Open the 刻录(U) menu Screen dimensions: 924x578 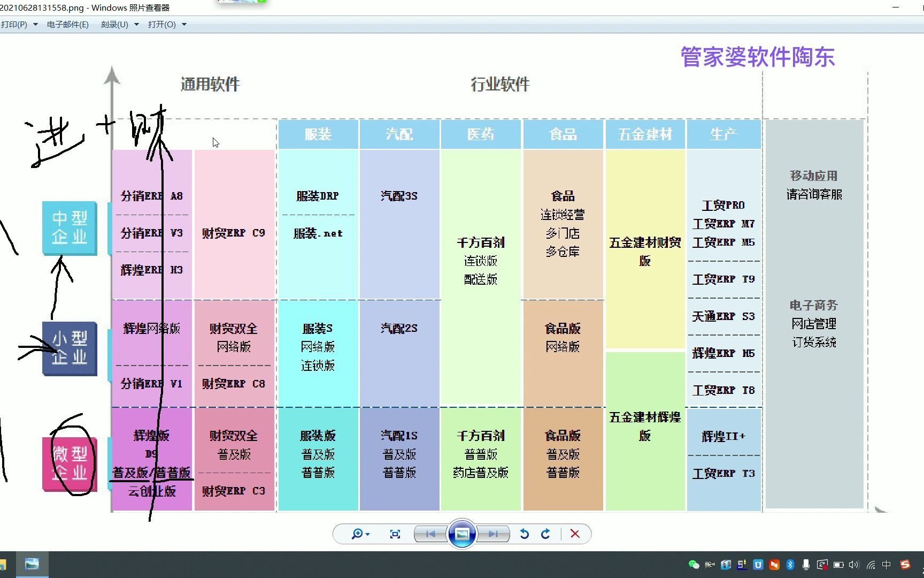pos(114,24)
